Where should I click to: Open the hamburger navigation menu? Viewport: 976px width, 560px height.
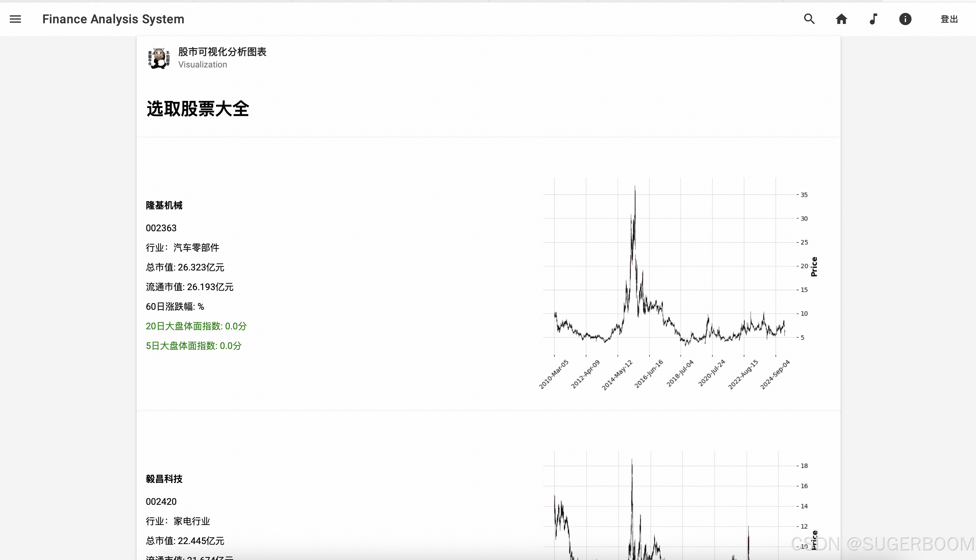[15, 19]
